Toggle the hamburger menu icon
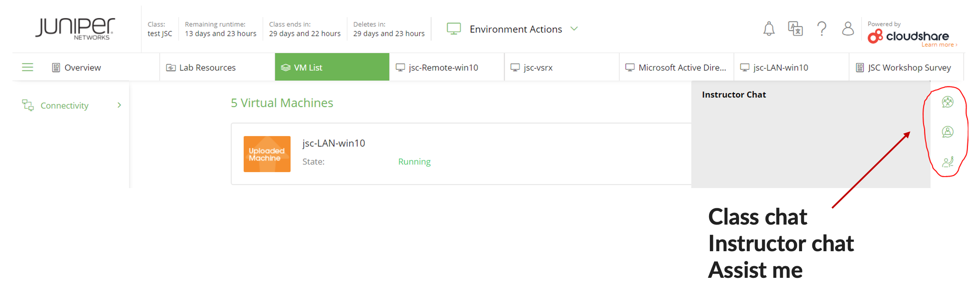Image resolution: width=980 pixels, height=292 pixels. coord(27,67)
